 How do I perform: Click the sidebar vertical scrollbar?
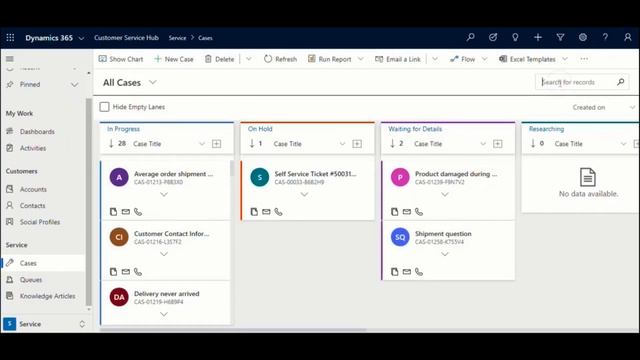[x=89, y=202]
